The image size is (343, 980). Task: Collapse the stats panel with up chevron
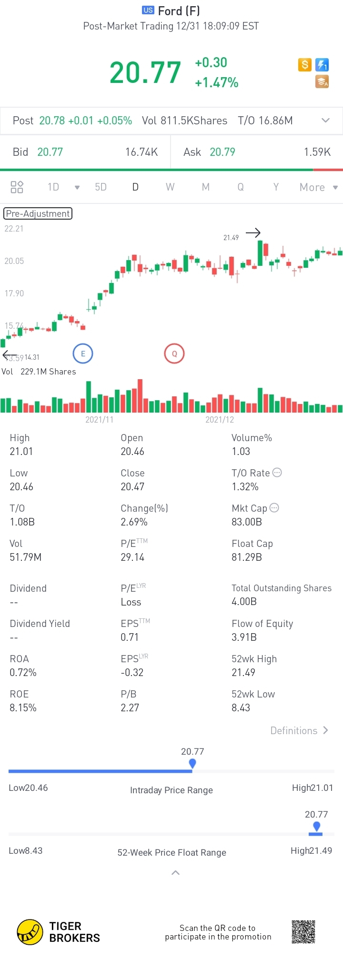pyautogui.click(x=175, y=873)
